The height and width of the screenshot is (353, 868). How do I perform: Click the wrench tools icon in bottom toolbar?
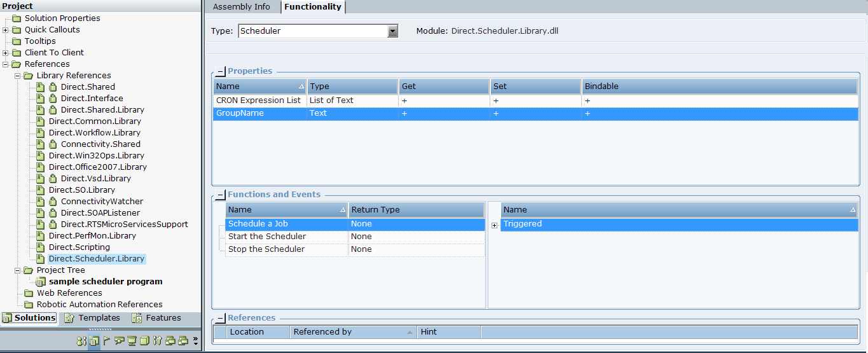point(158,341)
